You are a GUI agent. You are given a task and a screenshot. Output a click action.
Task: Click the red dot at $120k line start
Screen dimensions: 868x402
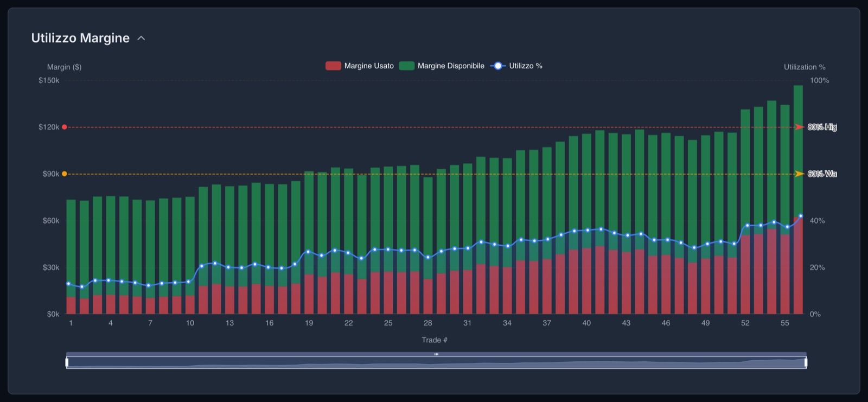[x=65, y=127]
